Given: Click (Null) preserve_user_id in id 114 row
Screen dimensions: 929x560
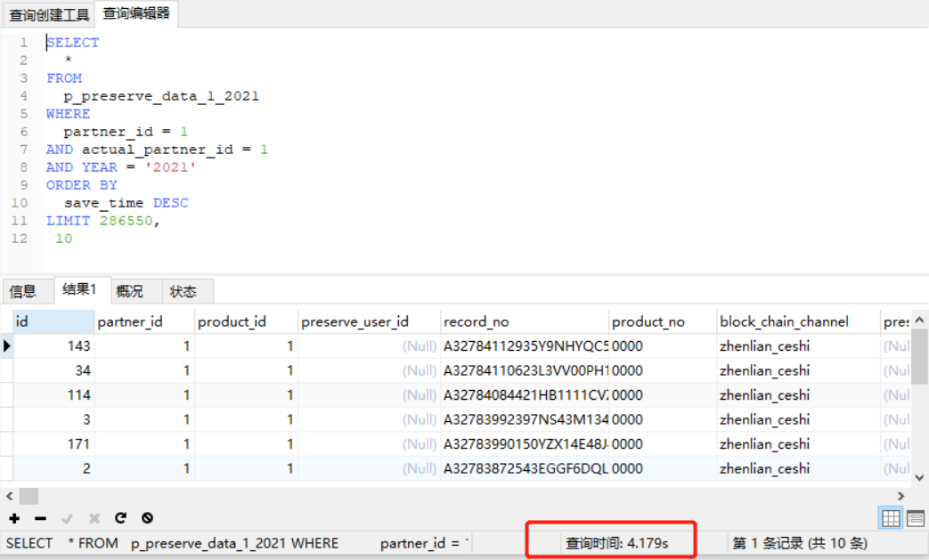Looking at the screenshot, I should [369, 394].
